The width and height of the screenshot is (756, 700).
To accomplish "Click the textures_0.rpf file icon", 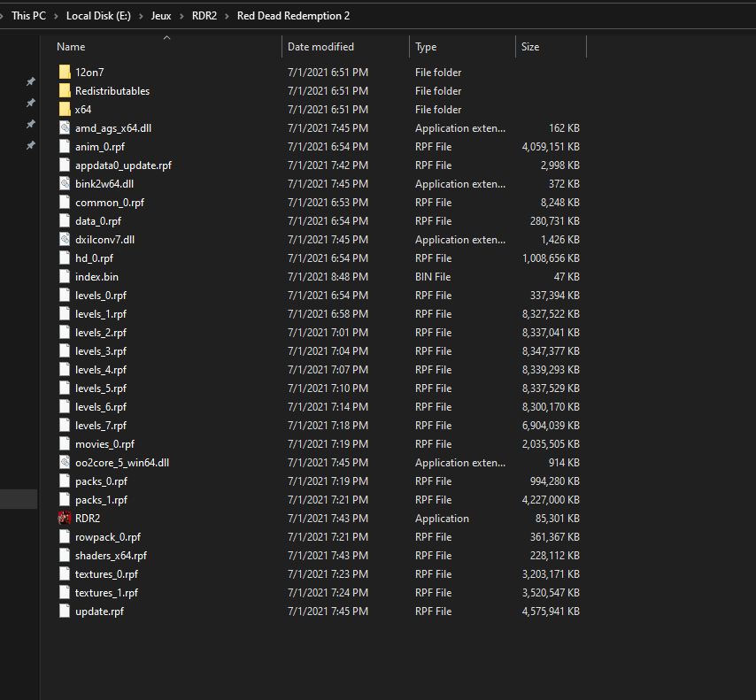I will (65, 574).
